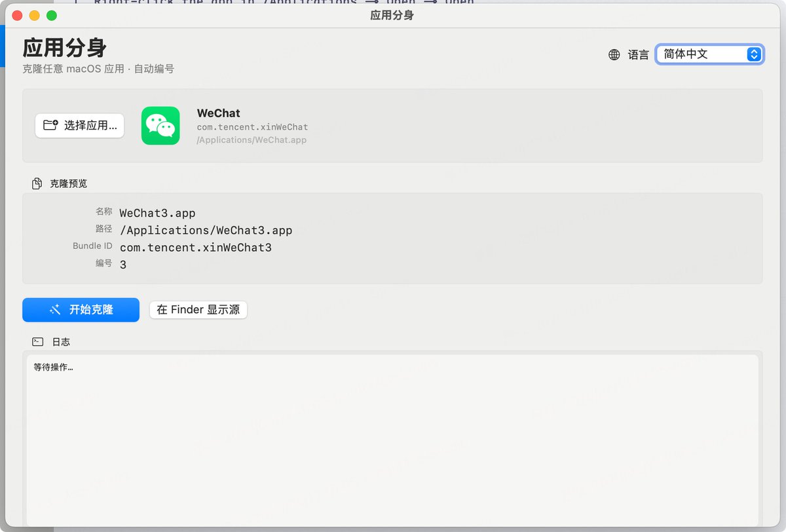The image size is (786, 532).
Task: Click the log terminal icon
Action: click(38, 341)
